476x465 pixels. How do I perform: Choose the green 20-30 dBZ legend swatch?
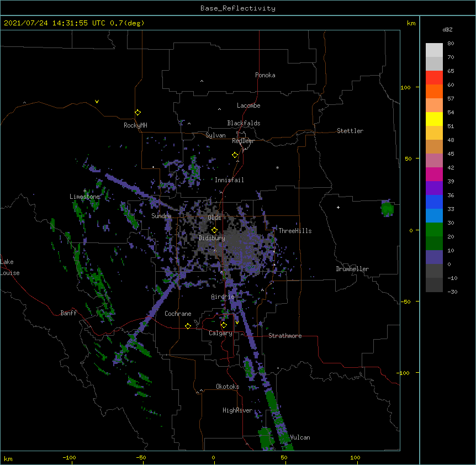point(434,230)
